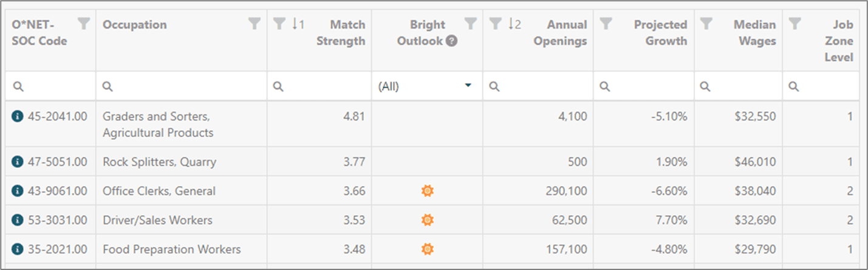Open filter icon for Occupation column
This screenshot has height=270, width=868.
click(x=255, y=24)
